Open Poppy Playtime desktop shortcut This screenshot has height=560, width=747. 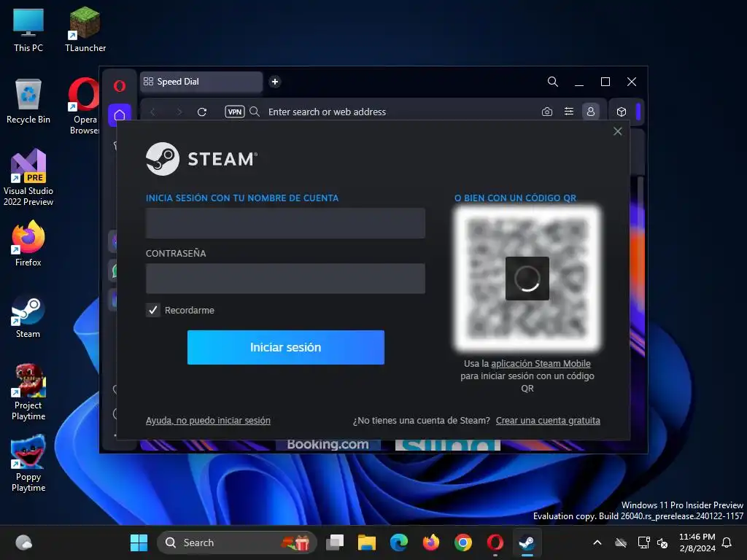point(28,464)
